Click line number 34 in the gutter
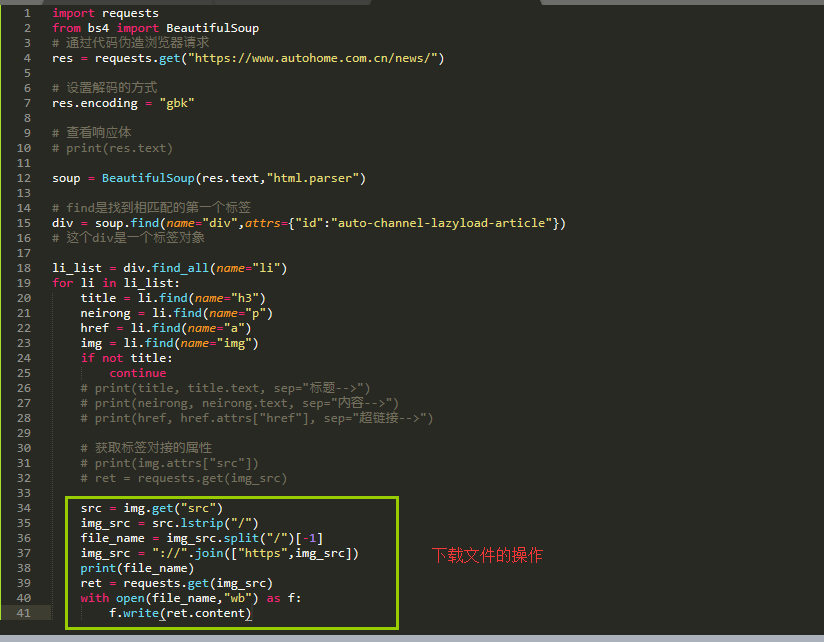This screenshot has height=642, width=824. (24, 508)
